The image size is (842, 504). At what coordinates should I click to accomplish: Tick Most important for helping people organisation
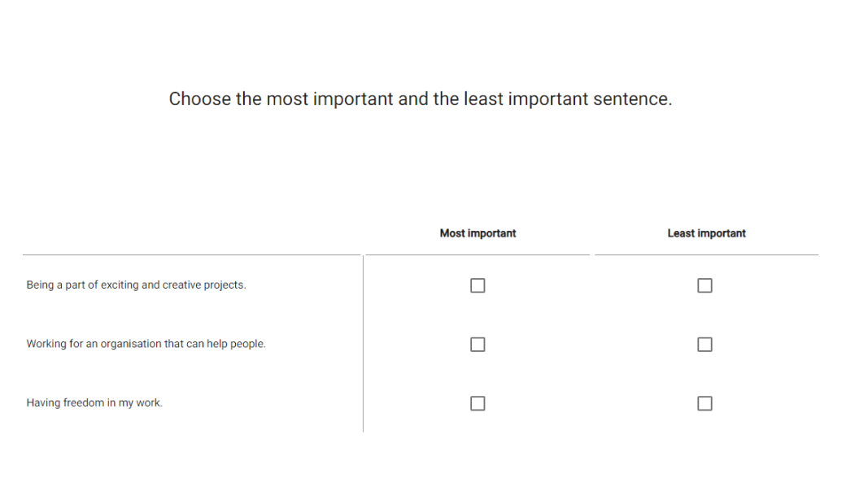478,345
